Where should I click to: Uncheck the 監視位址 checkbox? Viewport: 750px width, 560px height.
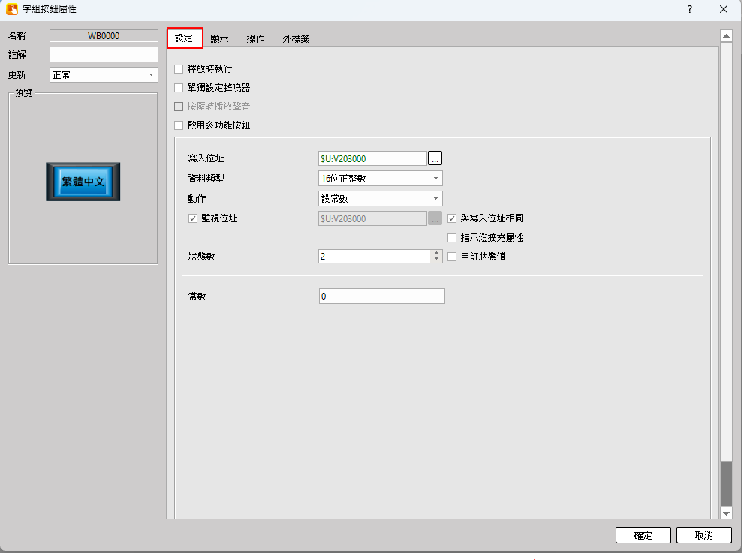pos(193,218)
